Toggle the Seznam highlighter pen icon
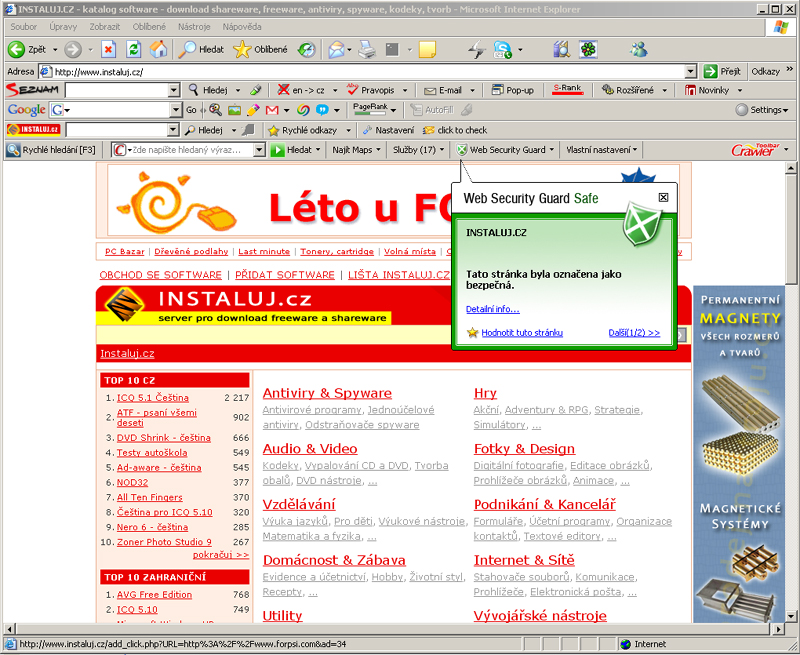Viewport: 800px width, 655px height. click(x=257, y=90)
